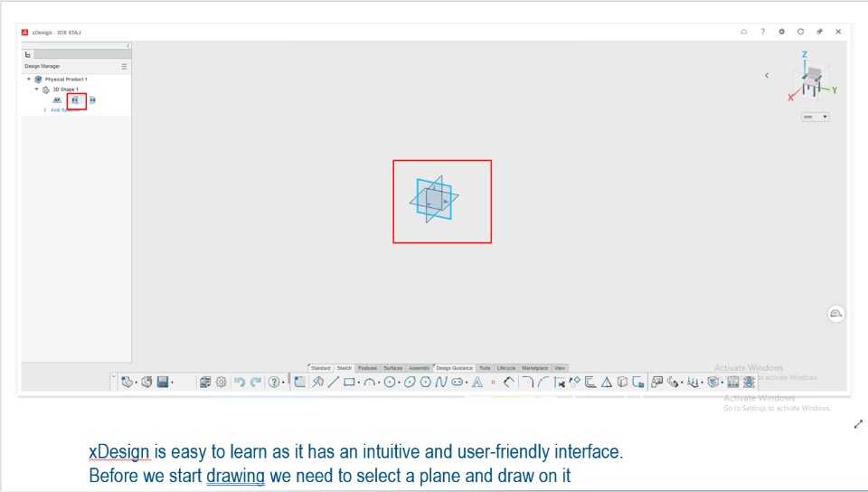
Task: Select the Rectangle tool
Action: pos(349,382)
